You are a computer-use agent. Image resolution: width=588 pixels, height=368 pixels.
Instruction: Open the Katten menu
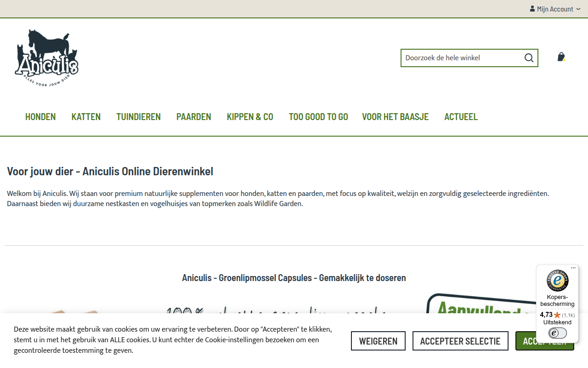point(86,117)
